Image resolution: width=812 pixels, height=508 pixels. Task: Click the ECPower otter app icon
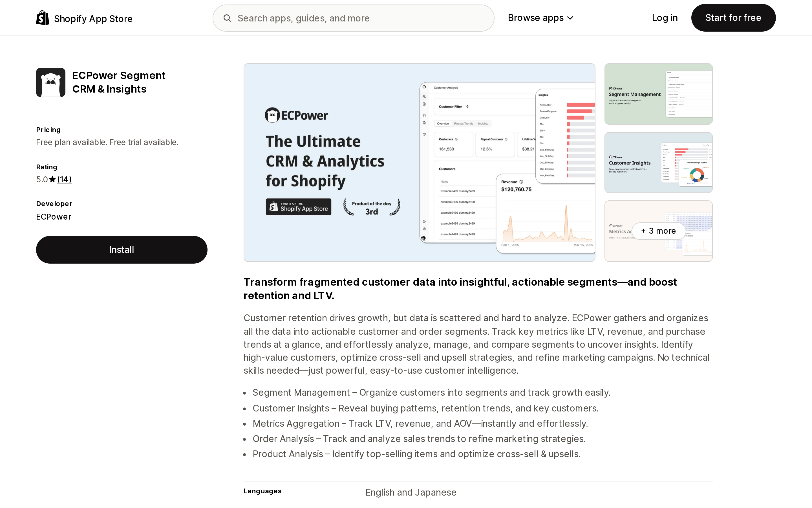click(51, 82)
